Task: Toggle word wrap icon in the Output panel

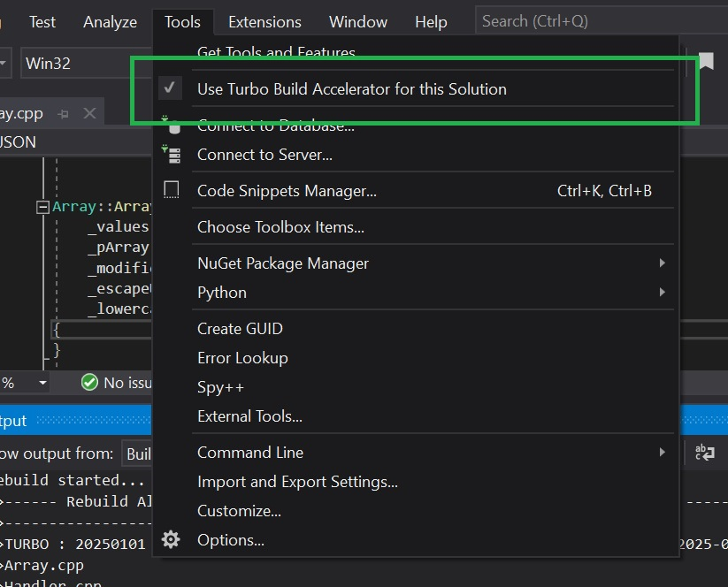Action: (705, 453)
